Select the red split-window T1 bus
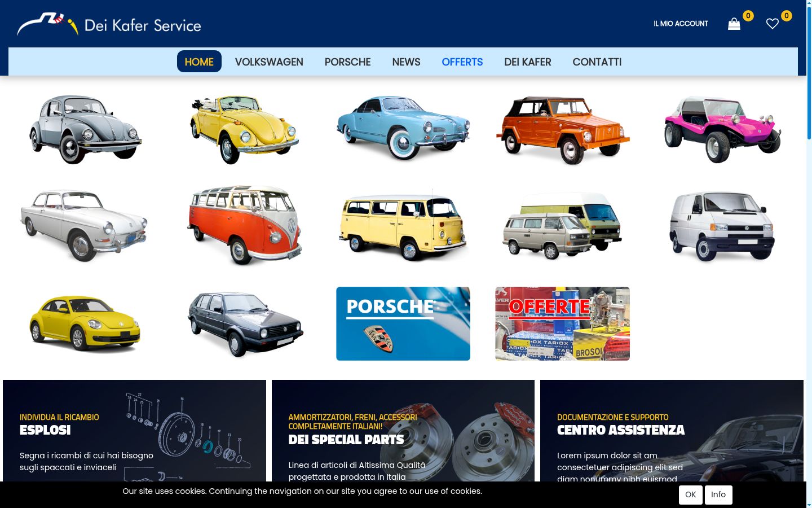 pos(244,225)
